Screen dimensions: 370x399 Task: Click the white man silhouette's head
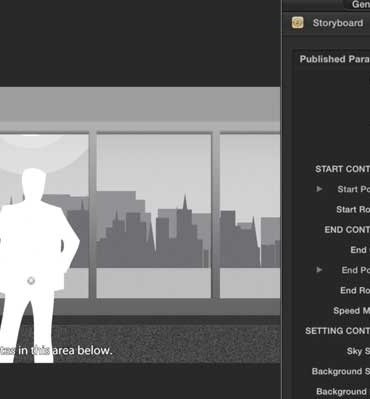pyautogui.click(x=33, y=183)
